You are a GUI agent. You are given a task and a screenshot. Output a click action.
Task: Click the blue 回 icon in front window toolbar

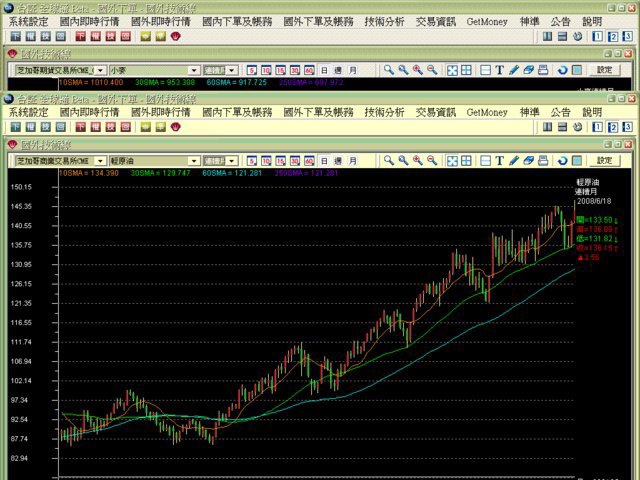[61, 127]
